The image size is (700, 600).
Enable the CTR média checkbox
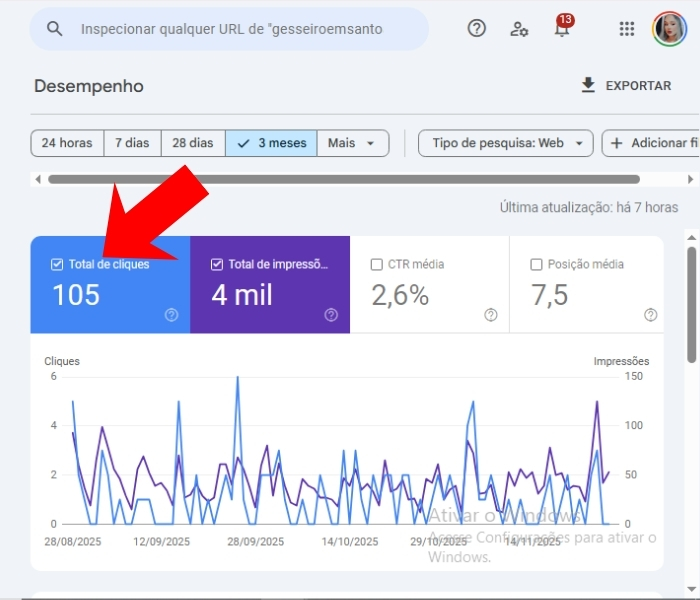click(377, 265)
